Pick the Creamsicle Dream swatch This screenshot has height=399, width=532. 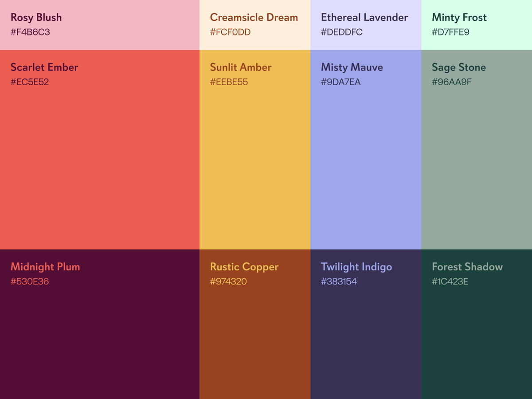click(255, 25)
